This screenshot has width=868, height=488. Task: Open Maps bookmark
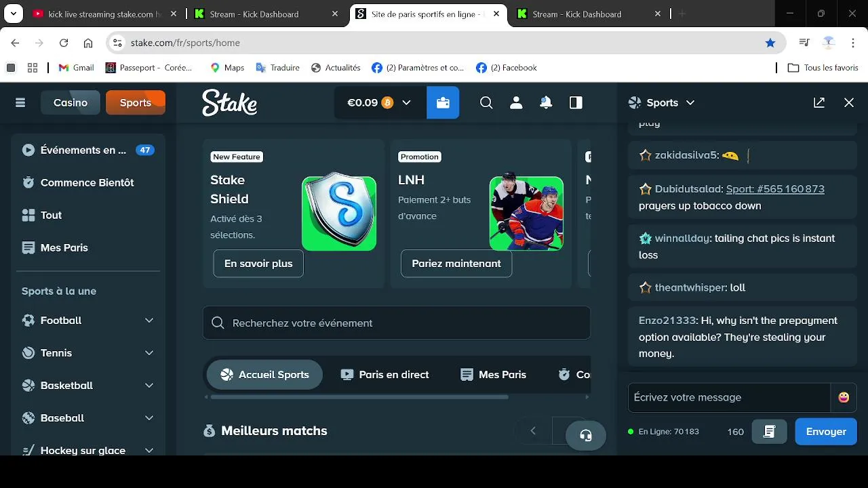(226, 68)
